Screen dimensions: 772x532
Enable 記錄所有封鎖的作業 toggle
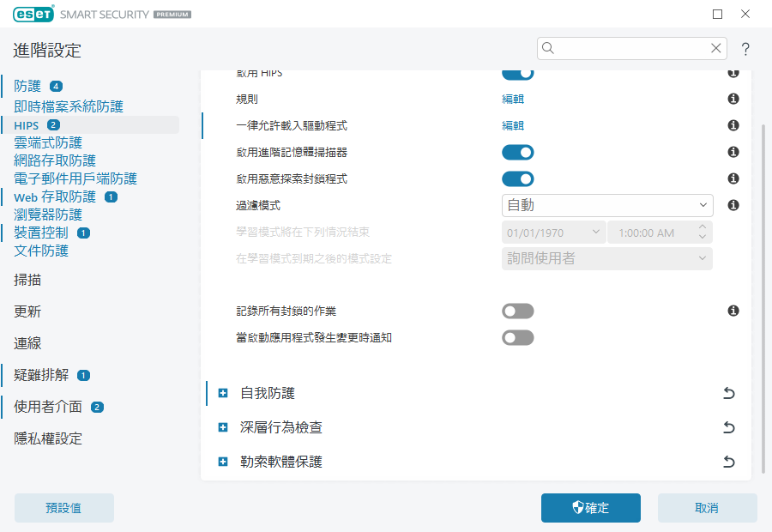(518, 311)
